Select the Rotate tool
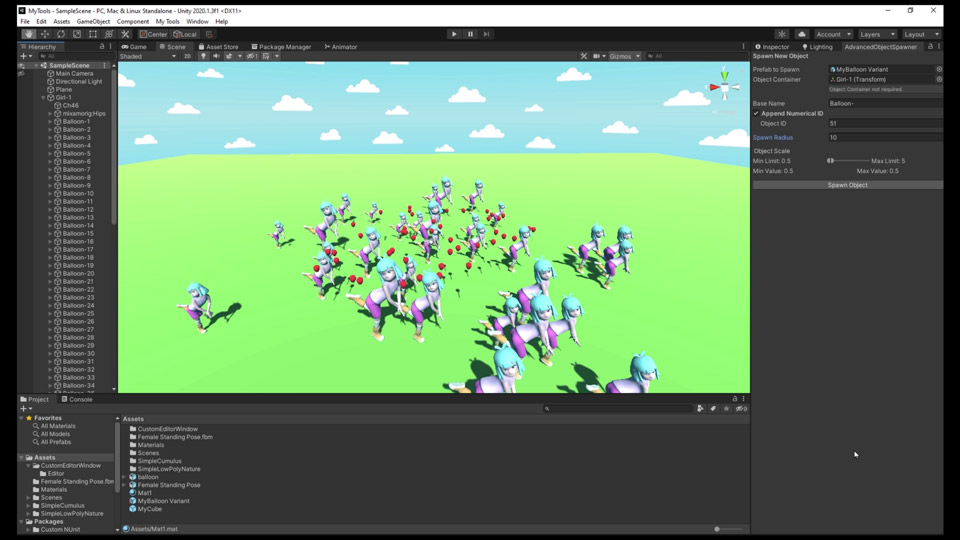This screenshot has height=540, width=960. [60, 34]
